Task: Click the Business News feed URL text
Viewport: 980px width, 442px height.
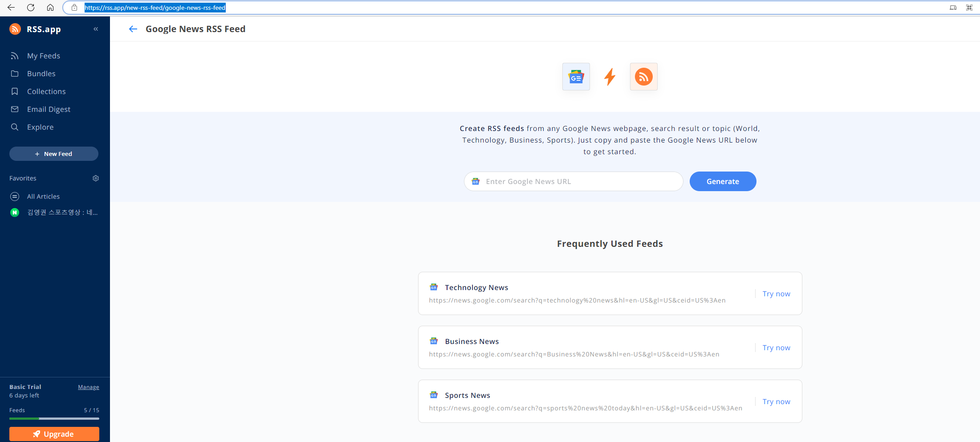Action: 574,354
